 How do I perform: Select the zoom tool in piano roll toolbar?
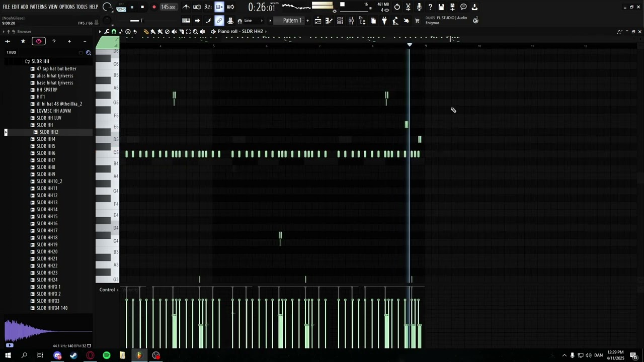(x=195, y=32)
